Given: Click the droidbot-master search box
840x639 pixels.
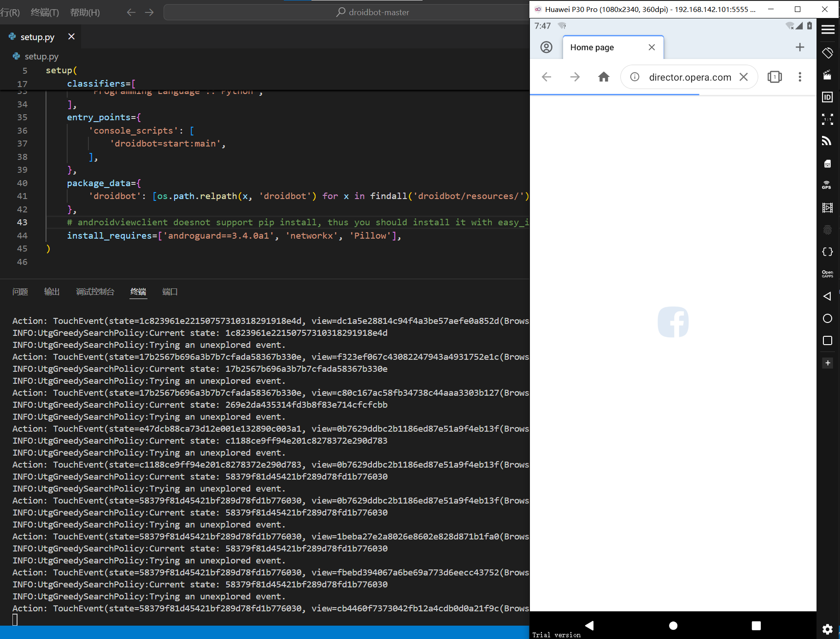Looking at the screenshot, I should coord(346,12).
